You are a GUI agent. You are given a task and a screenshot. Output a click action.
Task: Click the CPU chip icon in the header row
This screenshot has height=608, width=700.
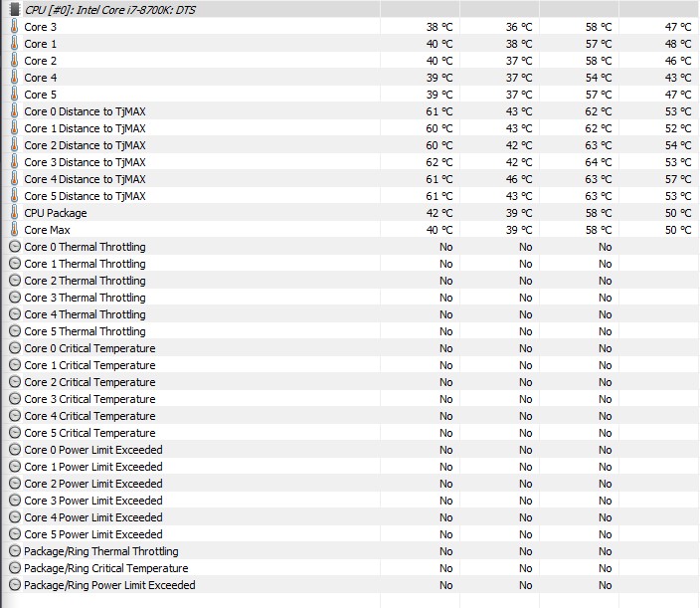[14, 9]
